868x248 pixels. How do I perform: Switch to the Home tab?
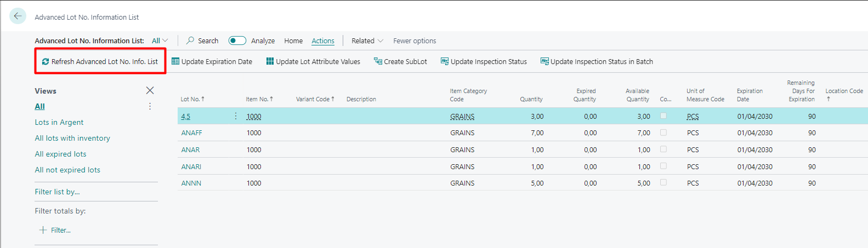click(293, 41)
